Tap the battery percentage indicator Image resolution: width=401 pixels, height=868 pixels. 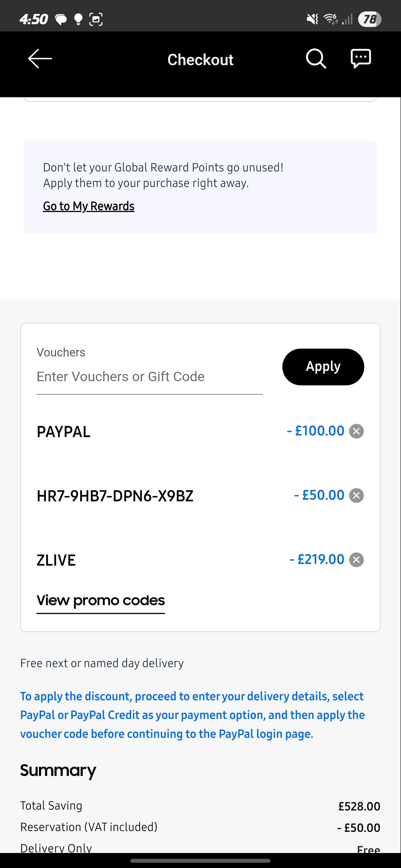(370, 19)
